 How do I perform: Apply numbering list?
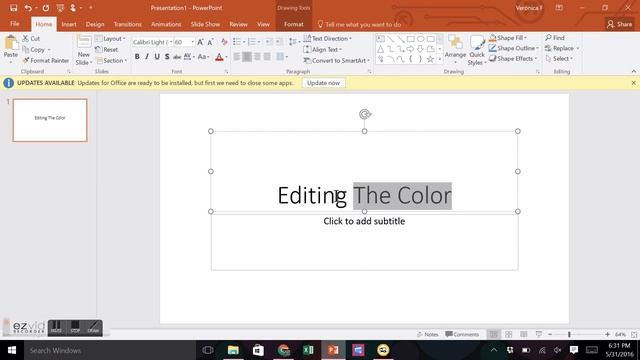252,42
